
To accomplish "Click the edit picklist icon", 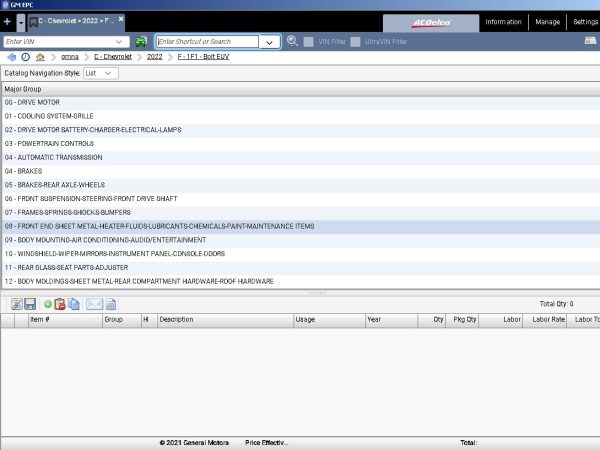I will (16, 304).
